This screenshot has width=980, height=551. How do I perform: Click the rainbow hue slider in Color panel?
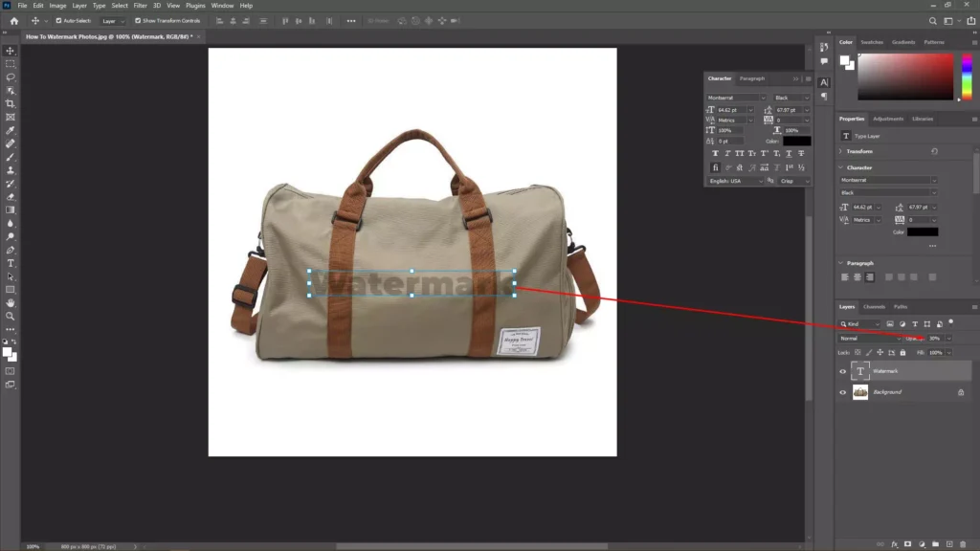[x=967, y=77]
